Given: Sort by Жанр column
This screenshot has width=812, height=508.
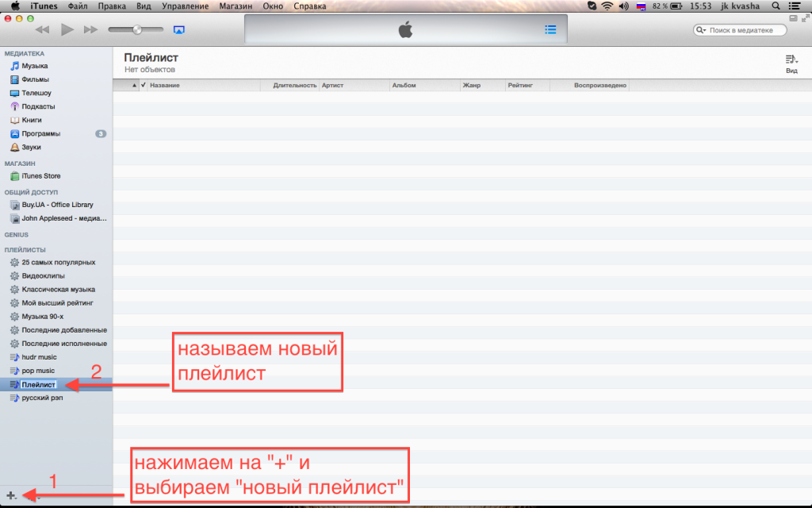Looking at the screenshot, I should click(483, 85).
